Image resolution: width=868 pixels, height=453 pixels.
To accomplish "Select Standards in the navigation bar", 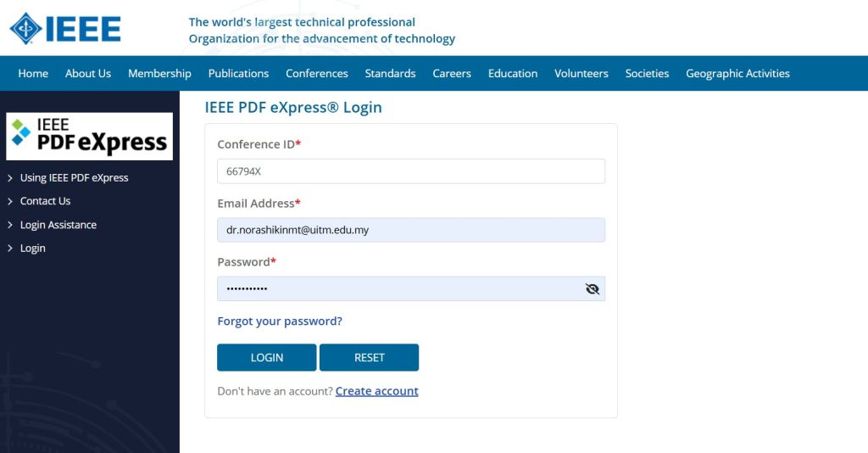I will pos(390,73).
